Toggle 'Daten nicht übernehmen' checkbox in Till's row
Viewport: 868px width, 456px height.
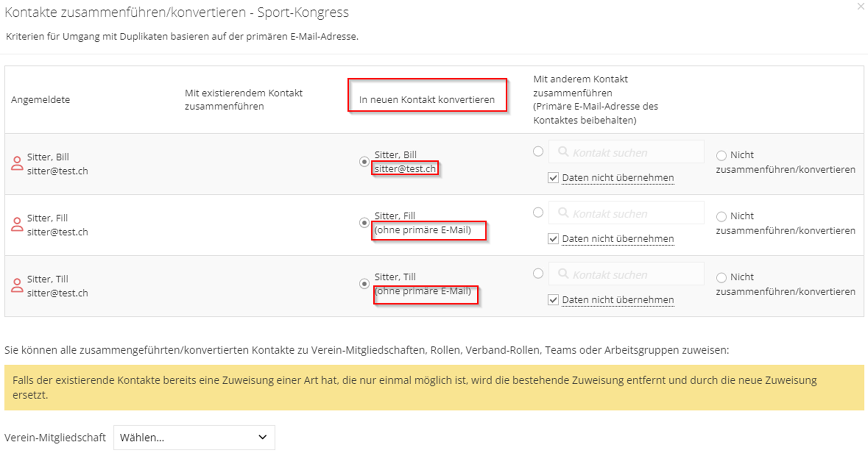[553, 300]
